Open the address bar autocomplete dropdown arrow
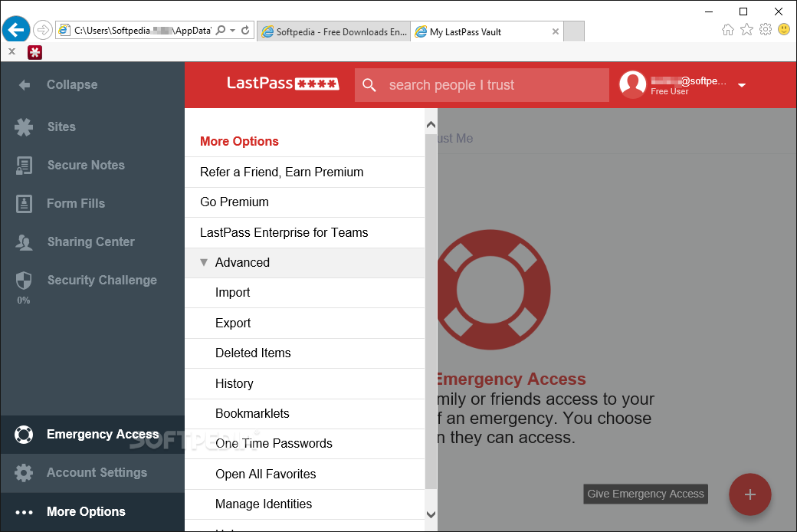The width and height of the screenshot is (797, 532). point(232,31)
